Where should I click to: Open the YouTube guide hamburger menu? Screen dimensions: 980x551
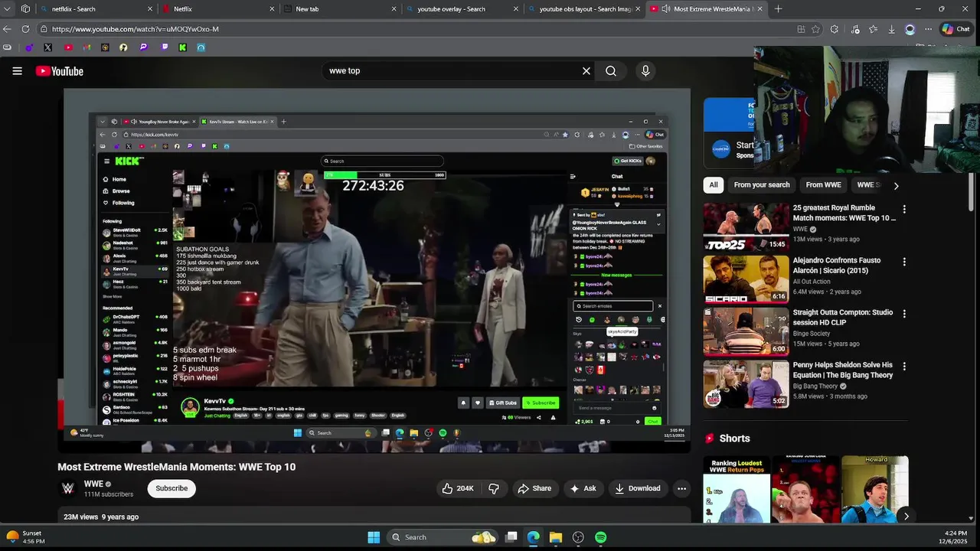click(x=17, y=71)
